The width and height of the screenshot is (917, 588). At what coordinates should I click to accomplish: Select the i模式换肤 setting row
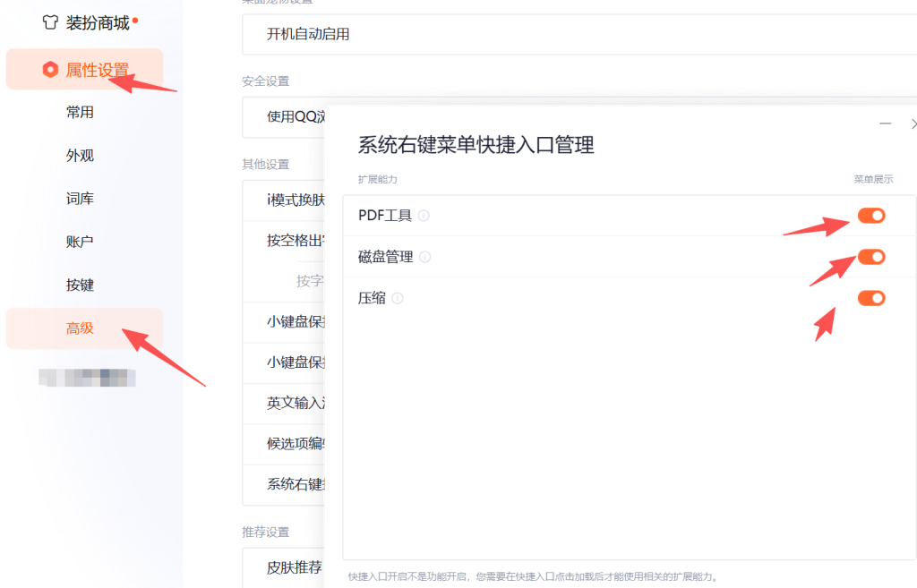(x=295, y=200)
